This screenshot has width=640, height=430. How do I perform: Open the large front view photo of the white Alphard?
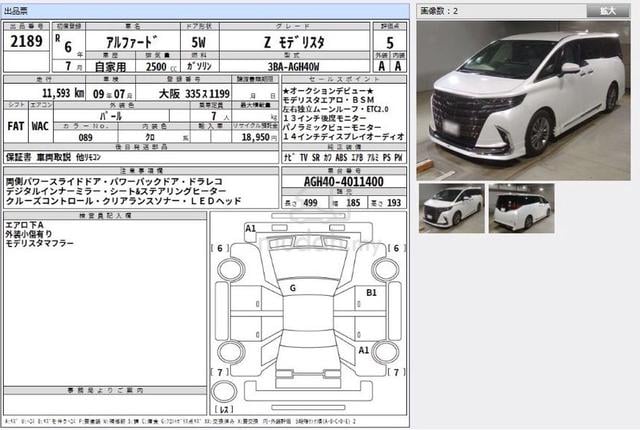tap(523, 101)
